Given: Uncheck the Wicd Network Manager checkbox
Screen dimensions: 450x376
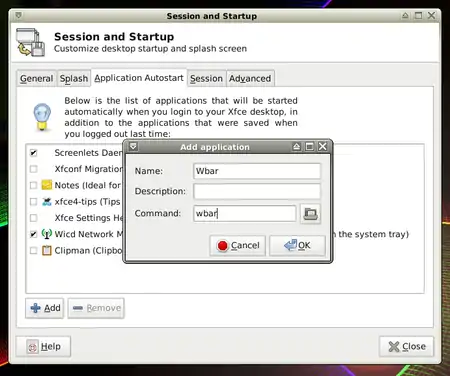Looking at the screenshot, I should (x=33, y=234).
